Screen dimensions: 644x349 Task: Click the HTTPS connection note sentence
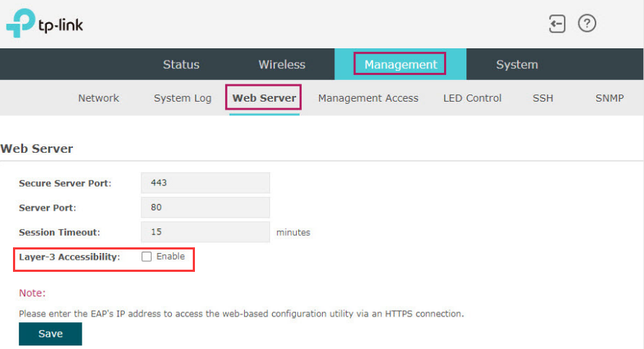[241, 314]
